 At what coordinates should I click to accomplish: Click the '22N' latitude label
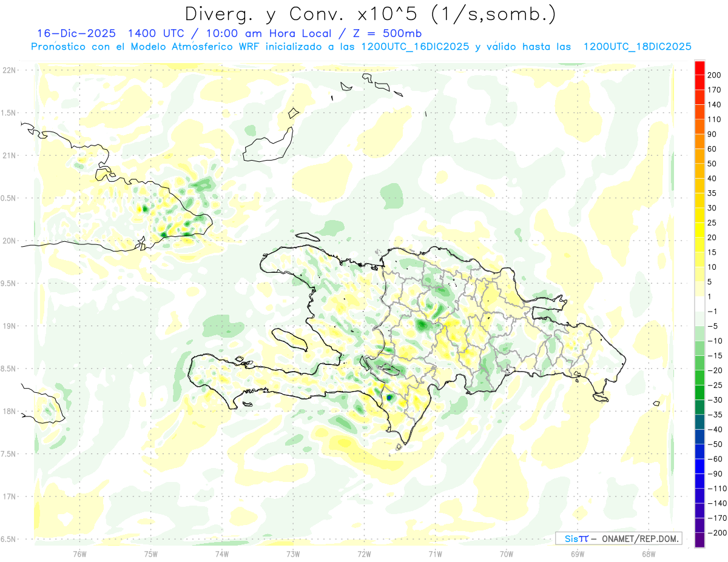tap(9, 70)
